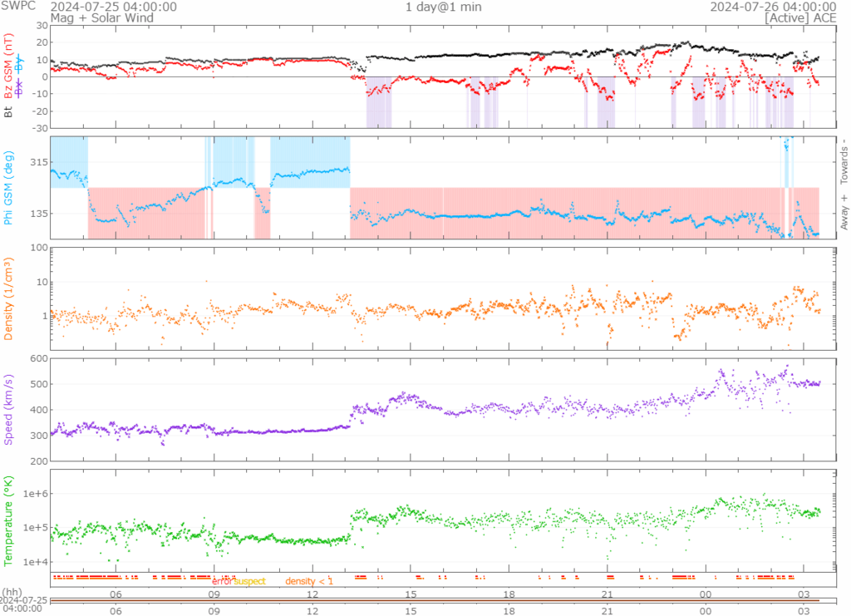Toggle the struck-through By series label
This screenshot has height=616, width=851.
pyautogui.click(x=21, y=62)
